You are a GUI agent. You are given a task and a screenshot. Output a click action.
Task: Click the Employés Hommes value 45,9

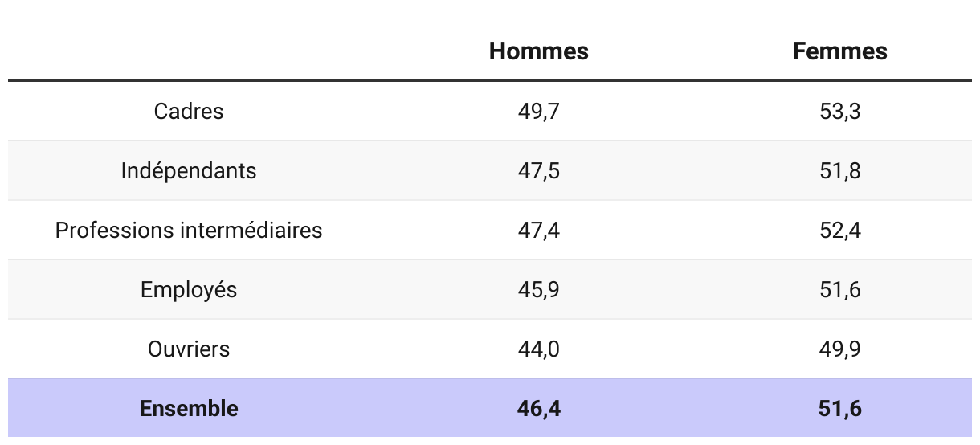click(x=538, y=289)
